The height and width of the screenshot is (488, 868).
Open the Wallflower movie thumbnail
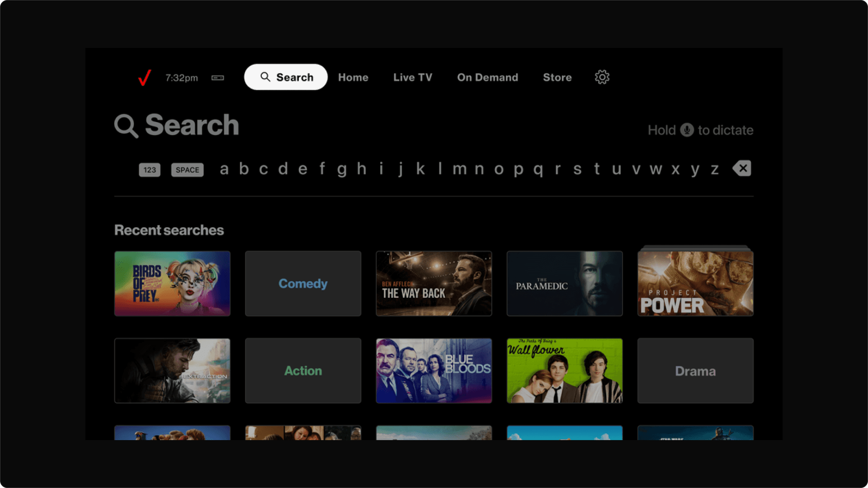565,371
